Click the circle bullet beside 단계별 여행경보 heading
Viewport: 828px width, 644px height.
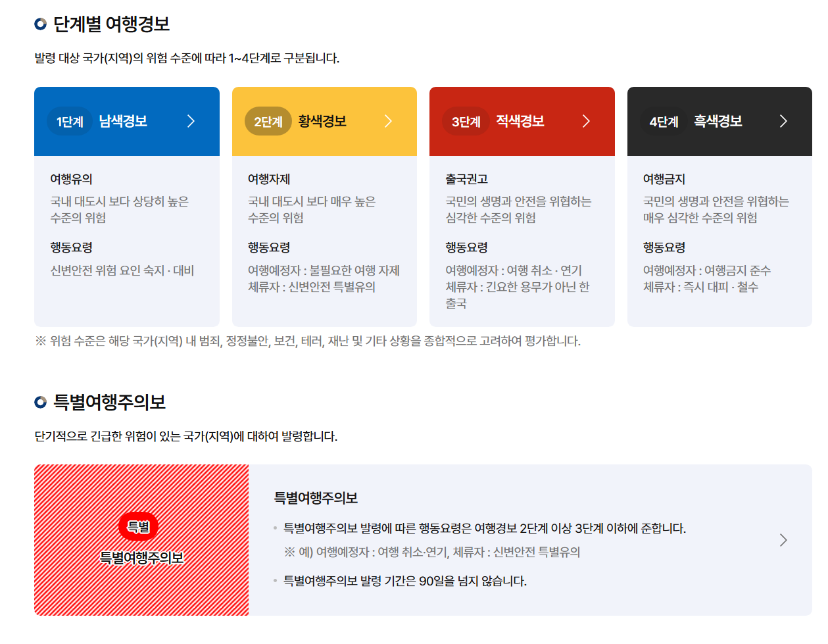pyautogui.click(x=41, y=24)
